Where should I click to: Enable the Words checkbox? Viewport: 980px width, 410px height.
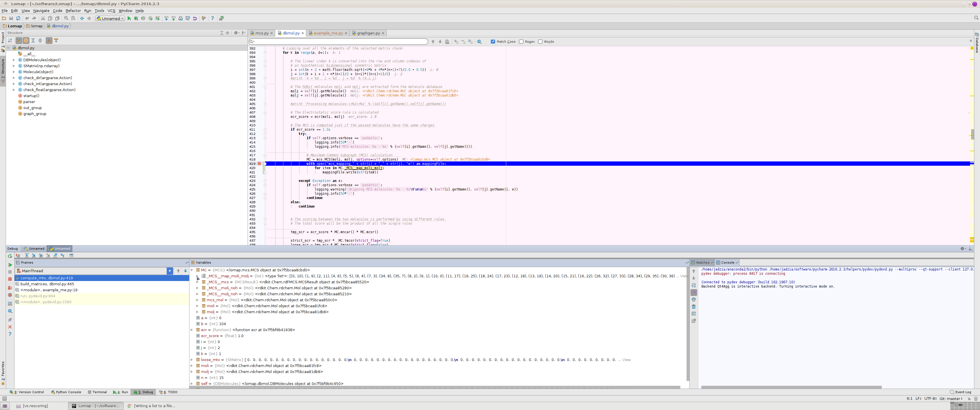point(540,42)
